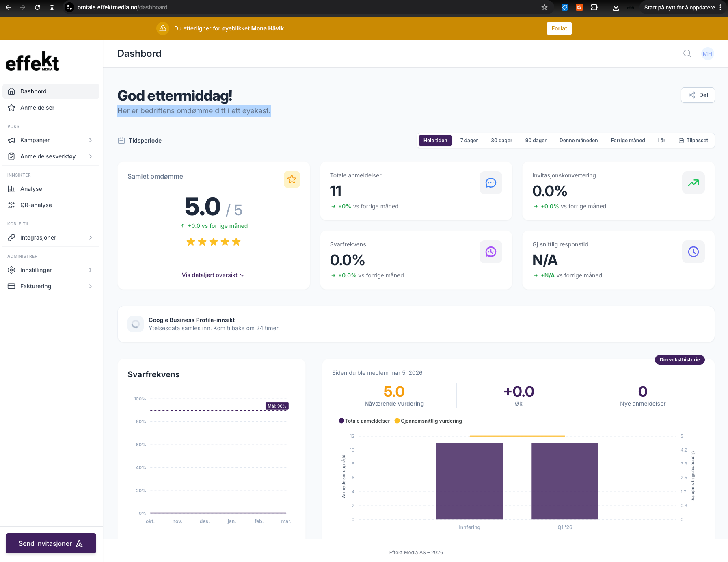Expand Vis detaljert oversikt
This screenshot has height=562, width=728.
click(x=213, y=275)
